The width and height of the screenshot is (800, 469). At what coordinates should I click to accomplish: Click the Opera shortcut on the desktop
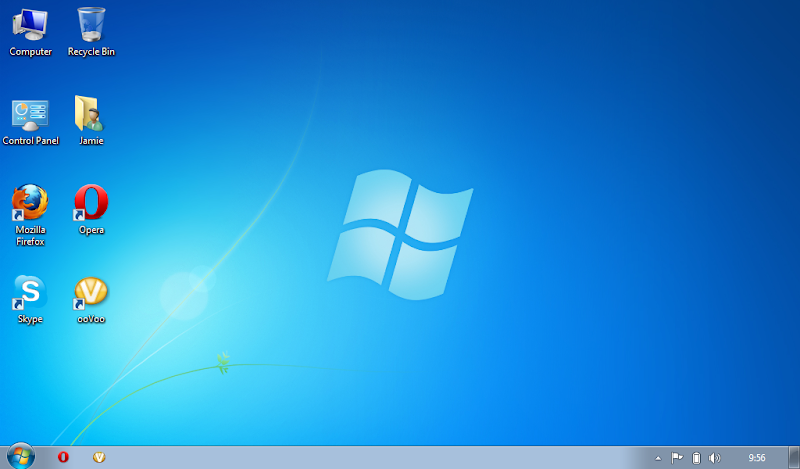tap(91, 210)
